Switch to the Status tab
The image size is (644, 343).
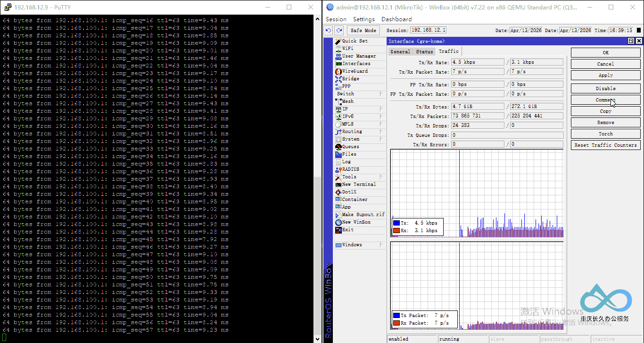pyautogui.click(x=424, y=51)
